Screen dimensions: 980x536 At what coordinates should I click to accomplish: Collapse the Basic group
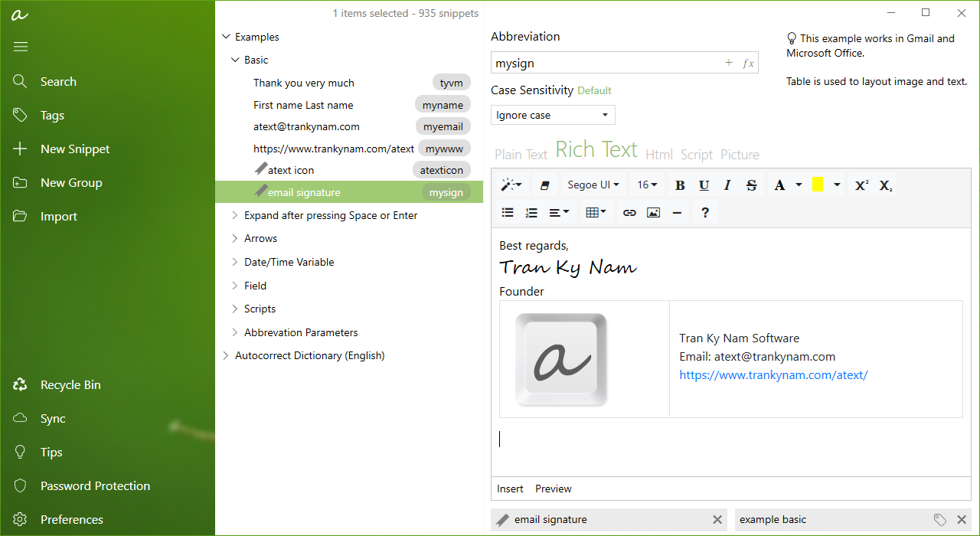235,60
